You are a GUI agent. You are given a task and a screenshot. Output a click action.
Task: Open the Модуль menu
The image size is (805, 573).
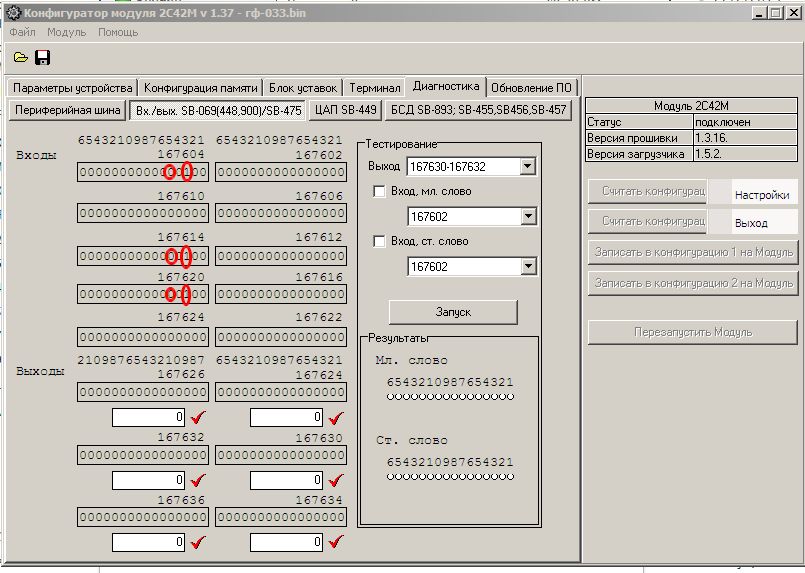pyautogui.click(x=67, y=32)
